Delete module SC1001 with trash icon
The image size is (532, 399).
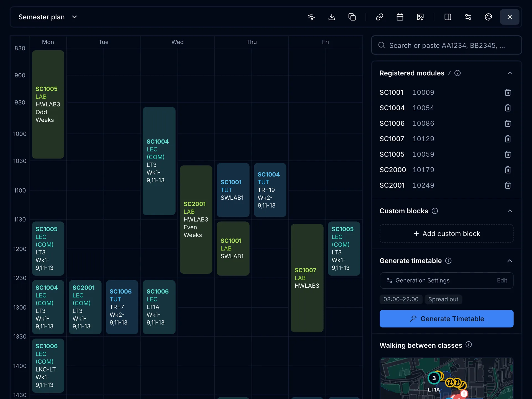pos(508,92)
